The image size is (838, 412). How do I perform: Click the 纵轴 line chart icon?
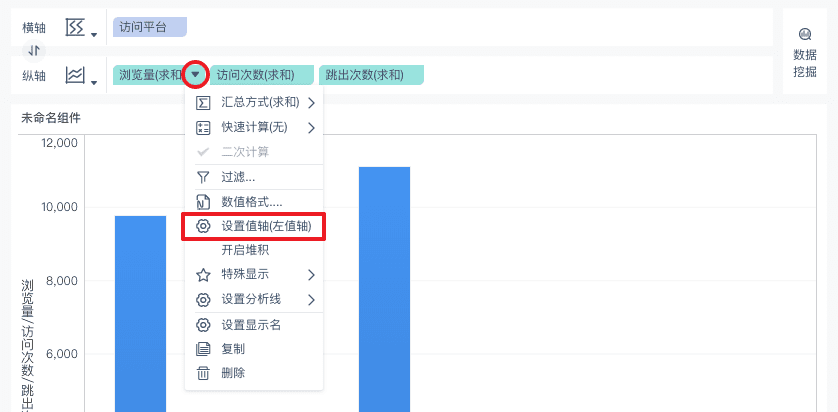click(76, 75)
